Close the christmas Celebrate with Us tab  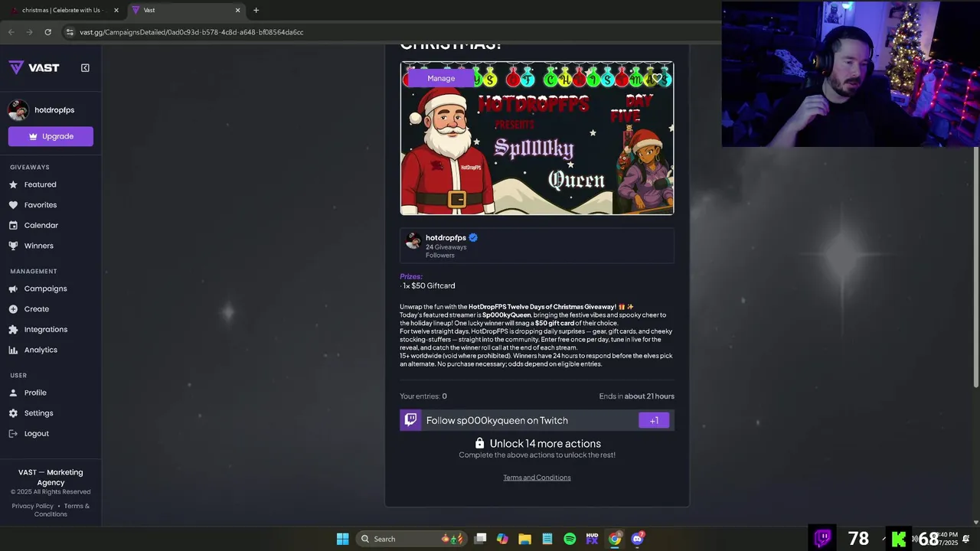tap(116, 10)
